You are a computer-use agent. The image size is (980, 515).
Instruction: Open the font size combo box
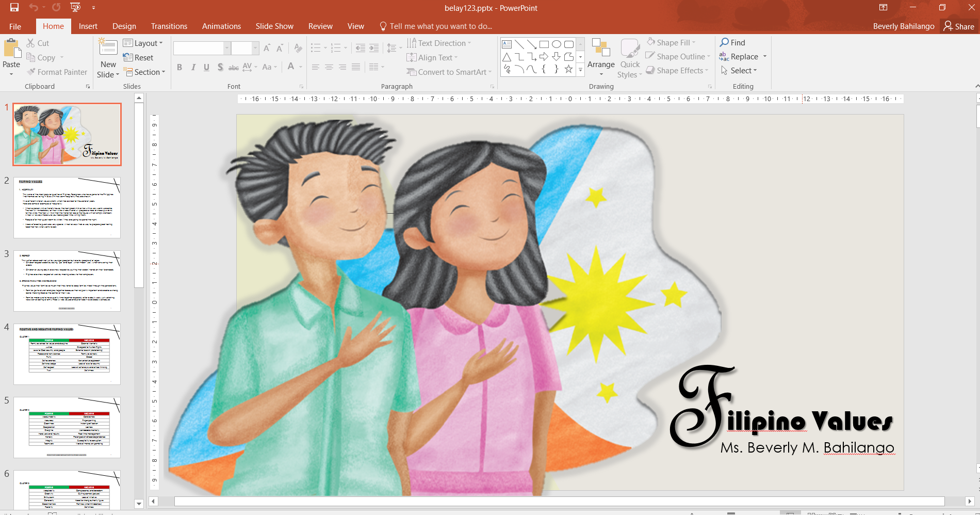click(244, 49)
